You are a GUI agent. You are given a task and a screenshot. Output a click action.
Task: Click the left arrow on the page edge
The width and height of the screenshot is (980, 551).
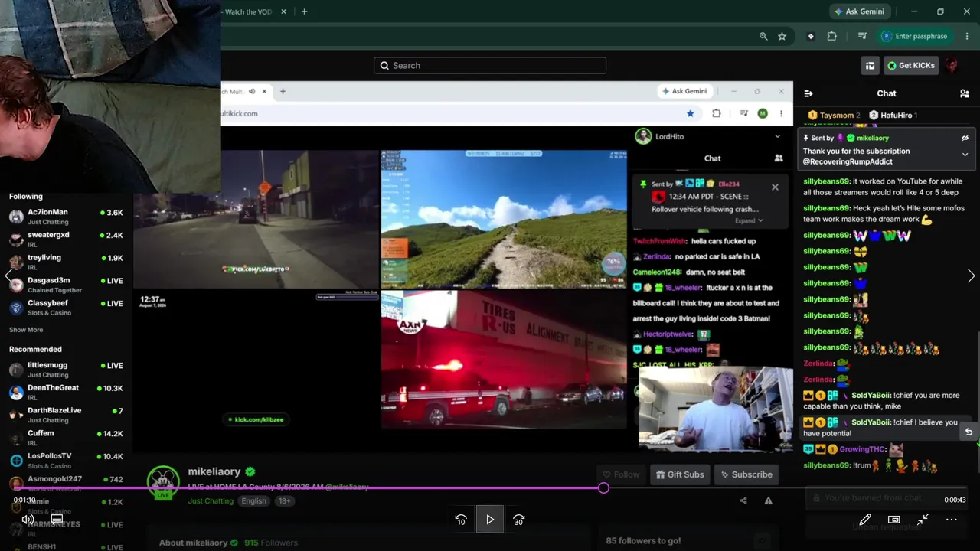(8, 276)
